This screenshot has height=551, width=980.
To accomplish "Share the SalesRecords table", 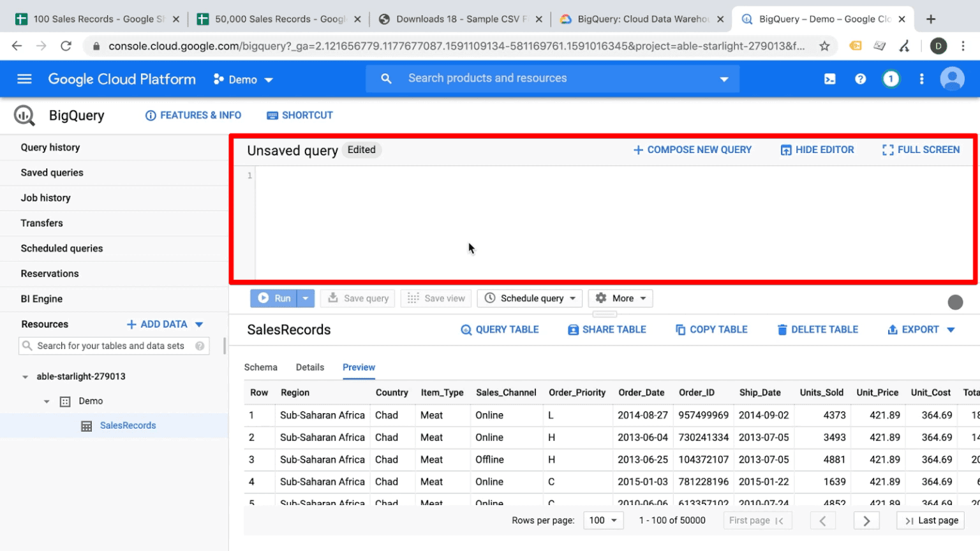I will tap(605, 329).
